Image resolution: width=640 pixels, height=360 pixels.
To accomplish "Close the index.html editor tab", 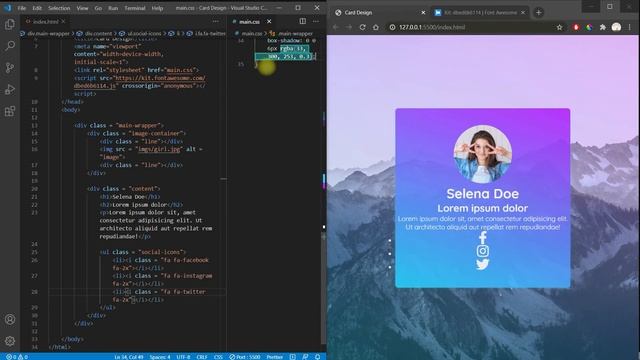I will 63,21.
